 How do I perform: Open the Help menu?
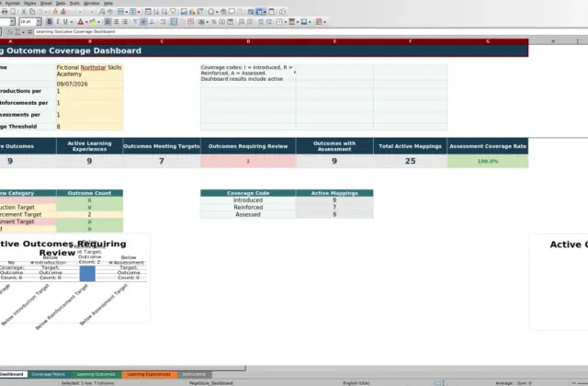click(x=108, y=3)
